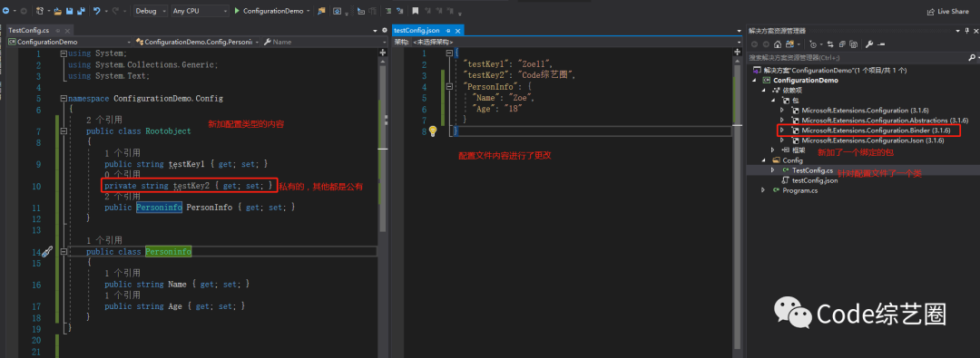This screenshot has height=358, width=980.
Task: Click the Pending Changes Filter clock icon
Action: tap(813, 44)
